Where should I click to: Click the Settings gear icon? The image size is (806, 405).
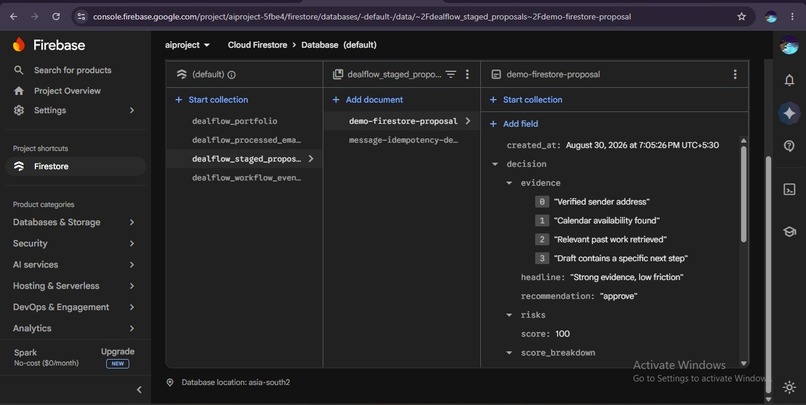[x=19, y=110]
